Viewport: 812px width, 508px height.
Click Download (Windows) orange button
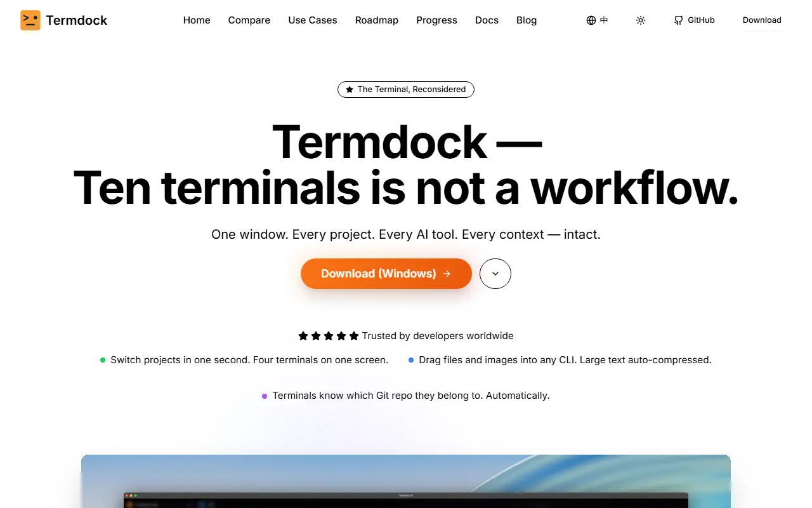click(x=386, y=274)
